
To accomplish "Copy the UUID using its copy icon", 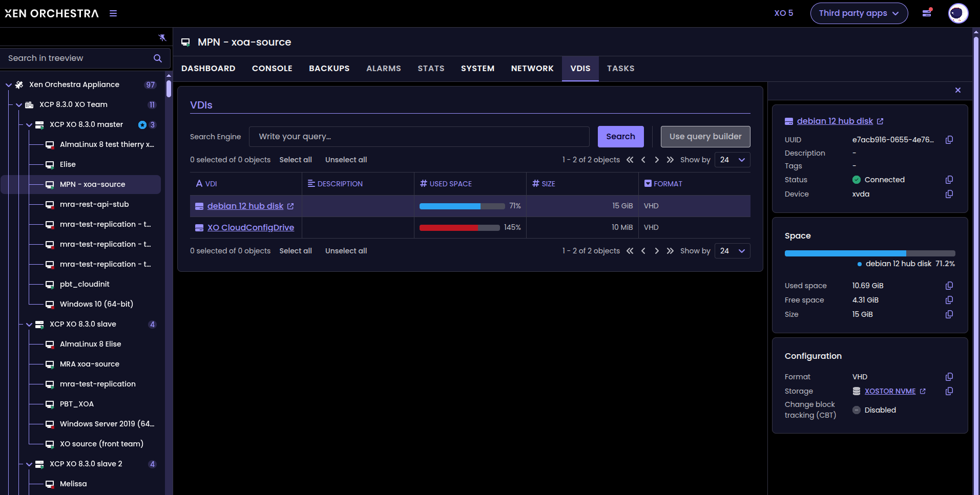I will tap(949, 140).
